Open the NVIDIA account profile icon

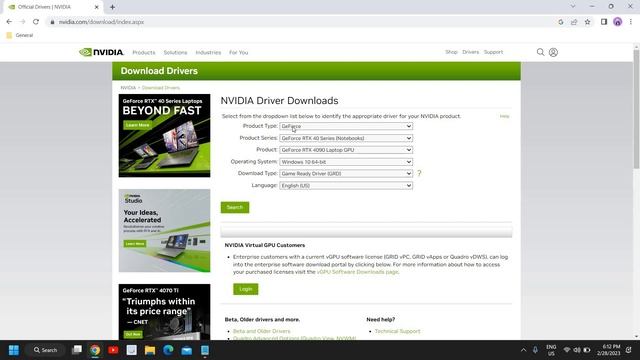553,52
